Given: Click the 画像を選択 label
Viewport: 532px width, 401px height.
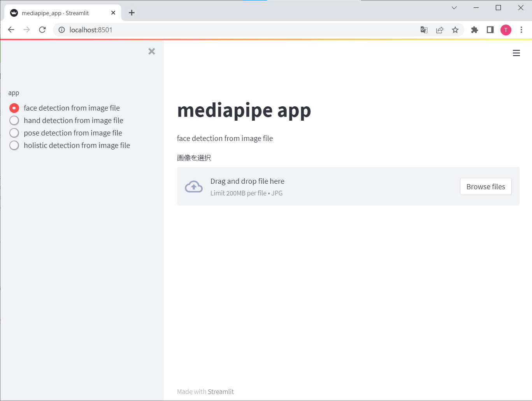Looking at the screenshot, I should click(x=194, y=158).
